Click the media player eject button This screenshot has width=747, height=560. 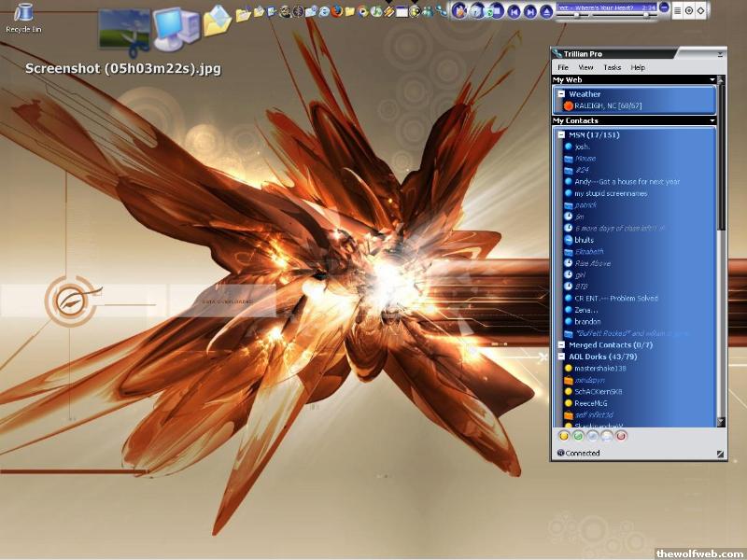click(x=544, y=12)
